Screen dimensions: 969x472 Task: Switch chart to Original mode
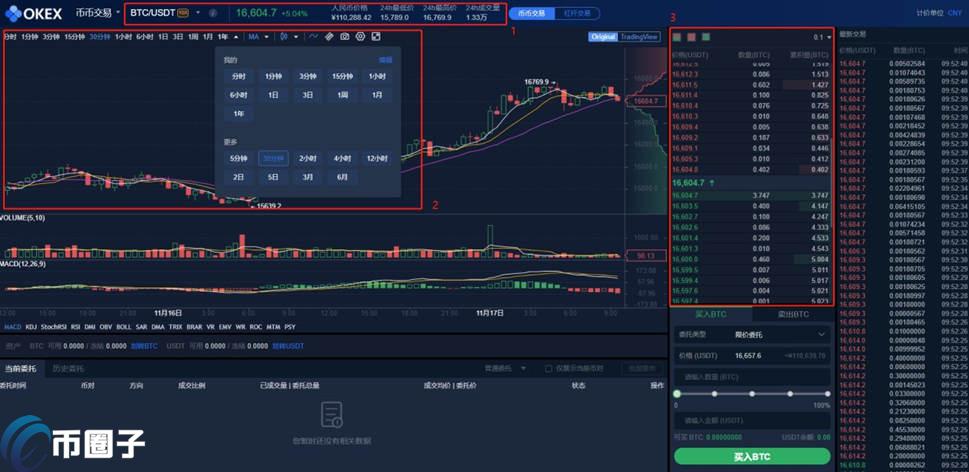603,37
